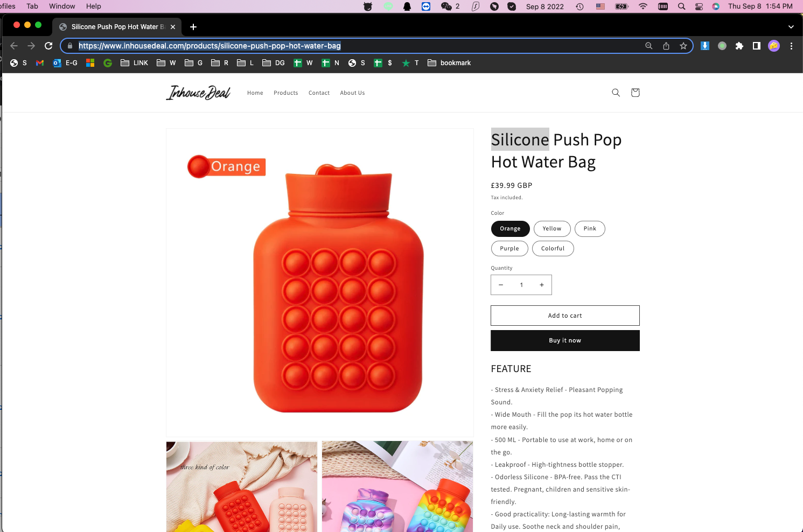The image size is (803, 532).
Task: Open the colorful hot water bag thumbnail
Action: coord(397,487)
